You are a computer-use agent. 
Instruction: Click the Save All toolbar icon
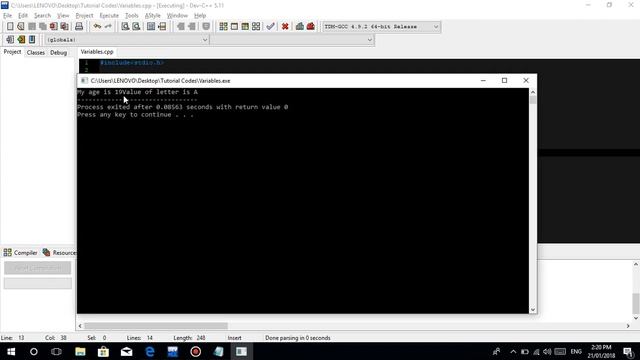(x=43, y=27)
